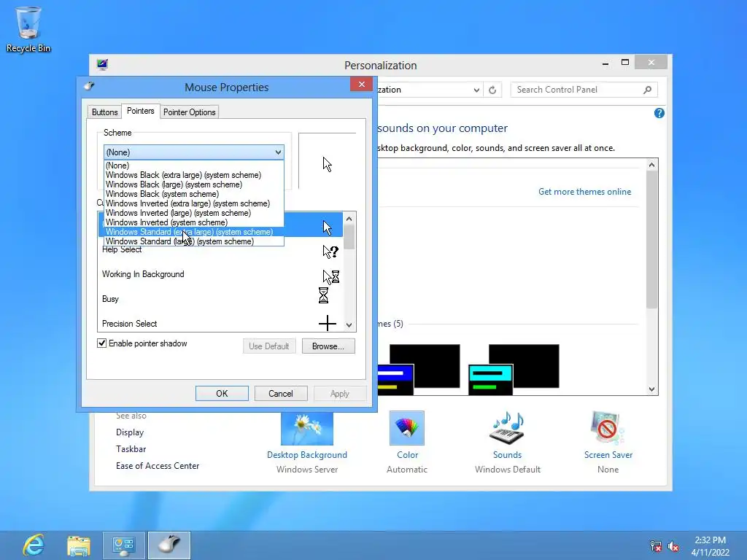Select the Precision Select pointer row
747x560 pixels.
pos(220,323)
